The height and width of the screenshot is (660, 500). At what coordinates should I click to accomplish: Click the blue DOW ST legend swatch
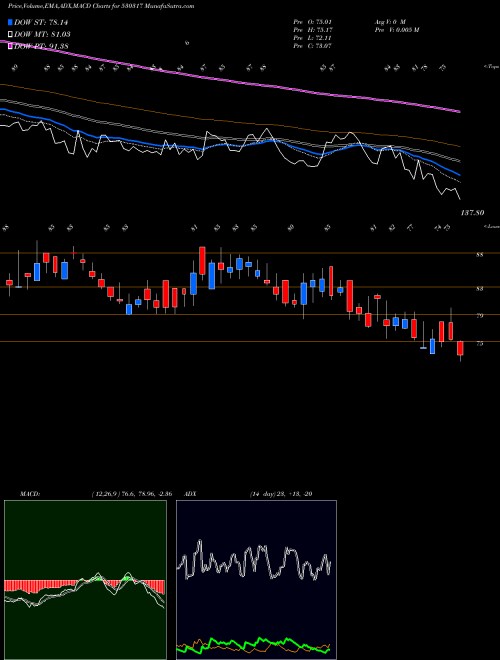(11, 22)
